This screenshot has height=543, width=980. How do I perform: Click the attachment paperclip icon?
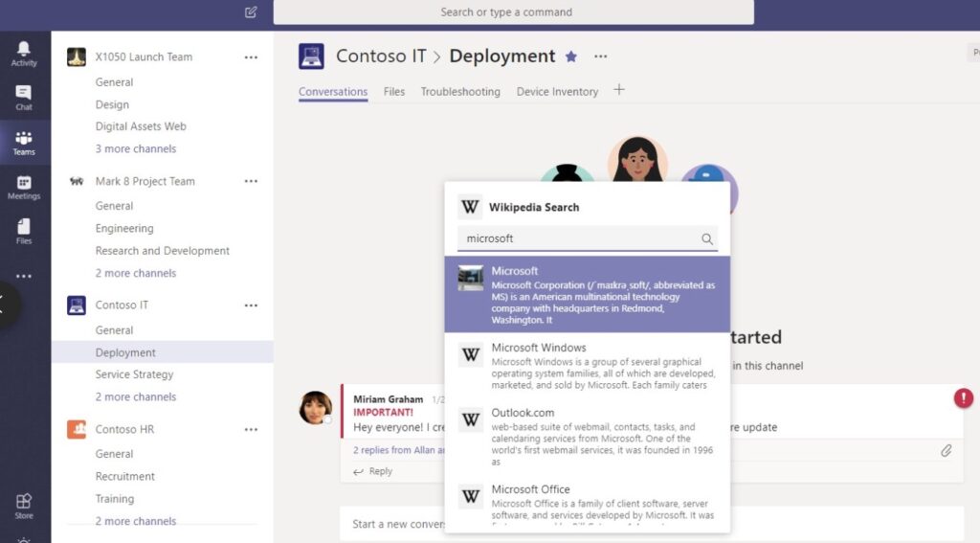coord(946,450)
